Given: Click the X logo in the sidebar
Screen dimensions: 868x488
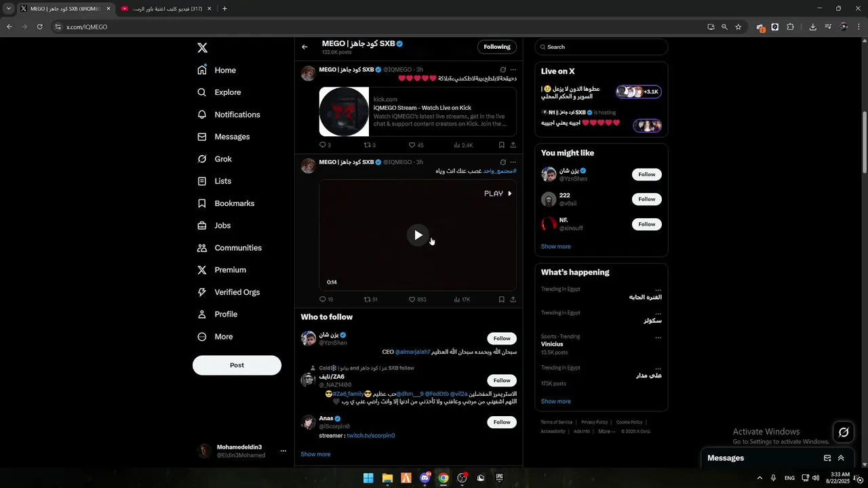Looking at the screenshot, I should pyautogui.click(x=202, y=47).
